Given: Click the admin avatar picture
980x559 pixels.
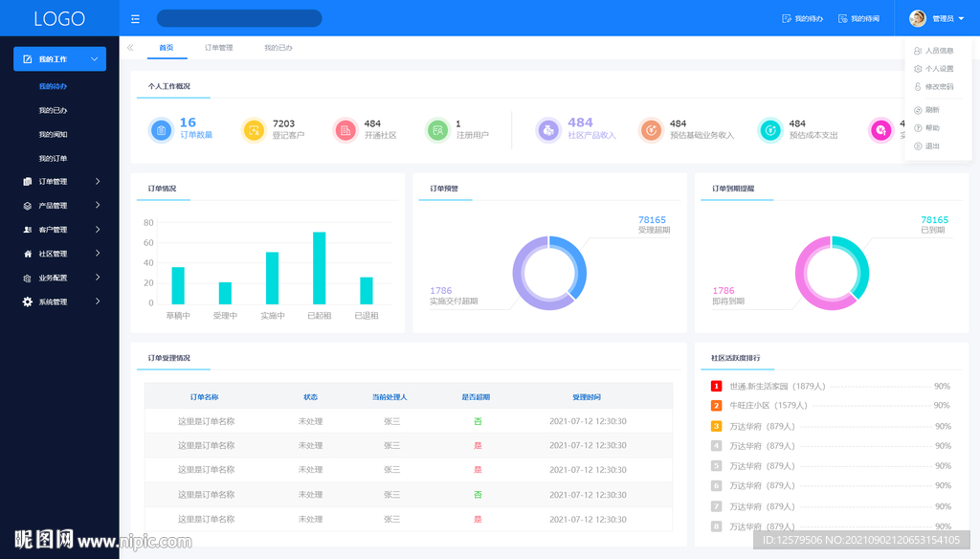Looking at the screenshot, I should [917, 18].
